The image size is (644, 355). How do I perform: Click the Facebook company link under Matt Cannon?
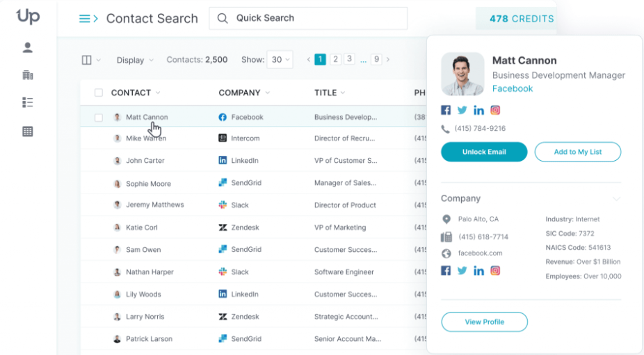(x=513, y=88)
